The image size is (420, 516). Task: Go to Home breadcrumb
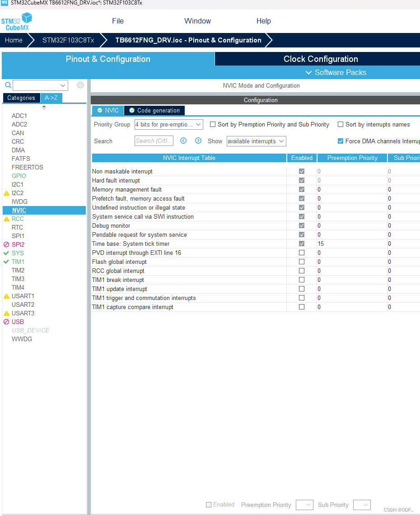(14, 40)
